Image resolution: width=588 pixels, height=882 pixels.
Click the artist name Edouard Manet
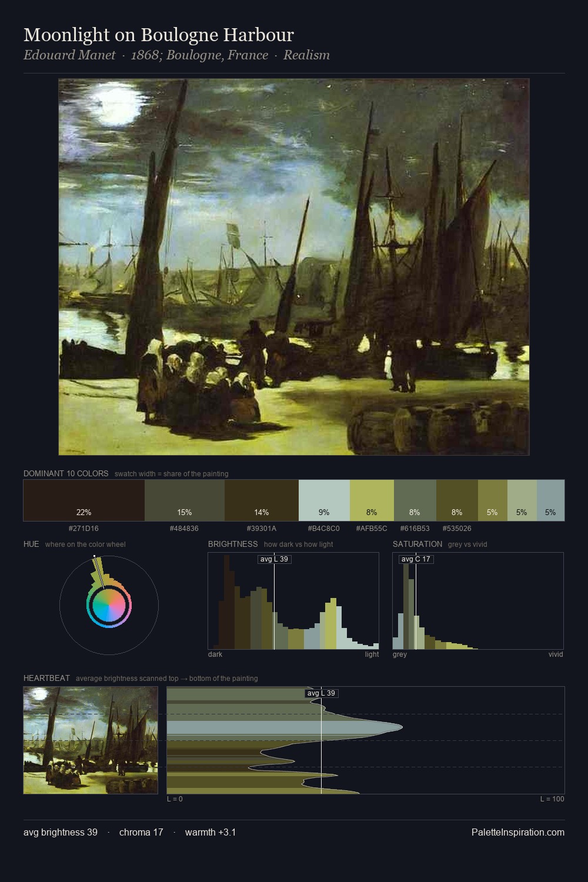click(69, 55)
